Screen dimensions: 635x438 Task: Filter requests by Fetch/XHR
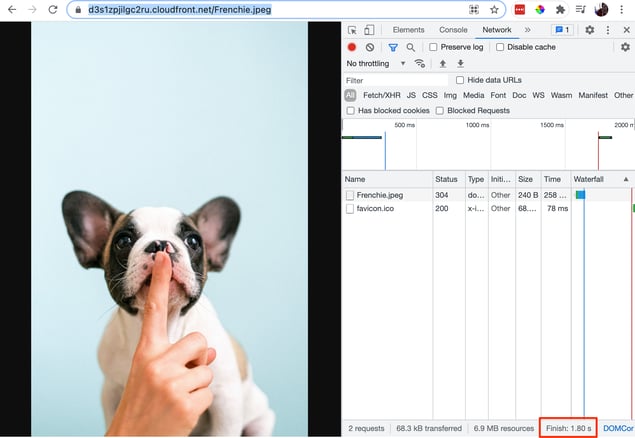click(381, 96)
